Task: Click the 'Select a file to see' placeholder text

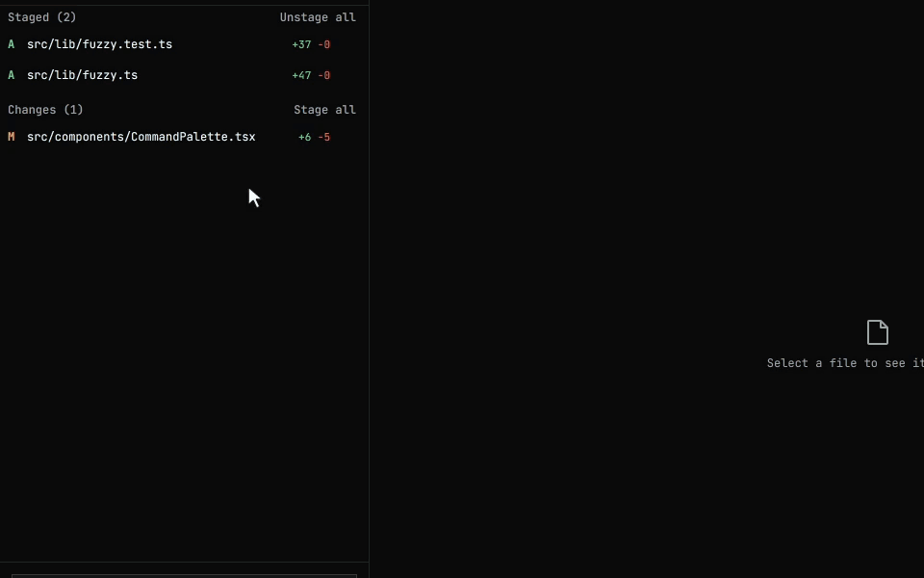Action: click(x=845, y=363)
